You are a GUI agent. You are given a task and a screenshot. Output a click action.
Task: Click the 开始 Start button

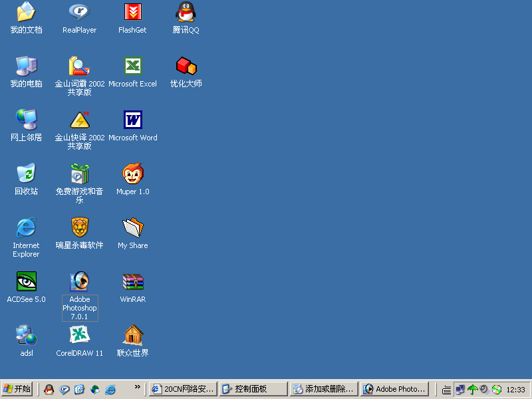pos(17,389)
